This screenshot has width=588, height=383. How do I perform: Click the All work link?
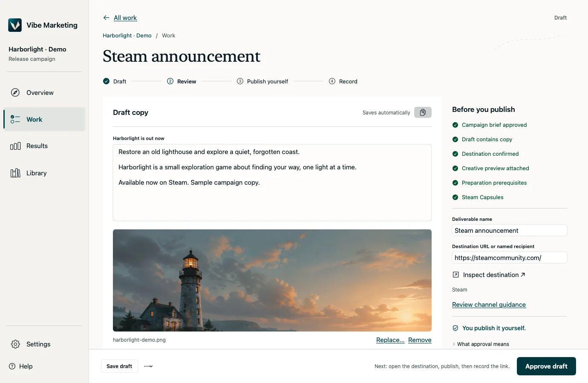coord(125,17)
